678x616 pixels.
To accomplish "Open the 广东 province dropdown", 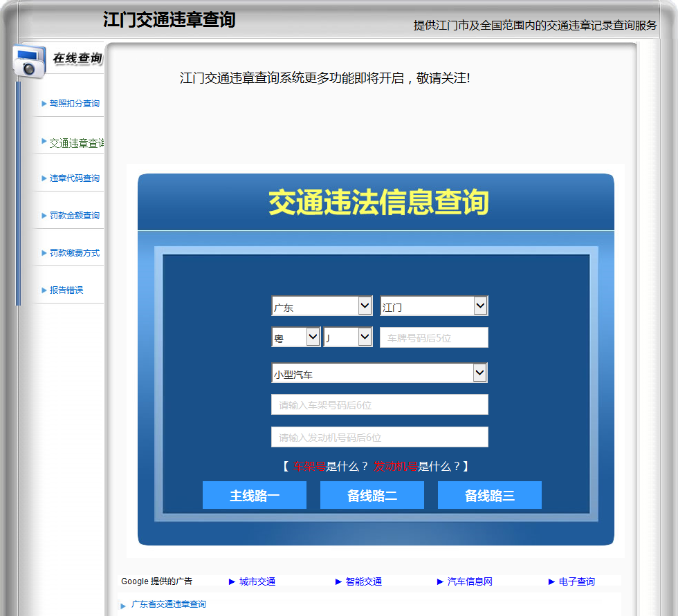I will click(x=322, y=306).
